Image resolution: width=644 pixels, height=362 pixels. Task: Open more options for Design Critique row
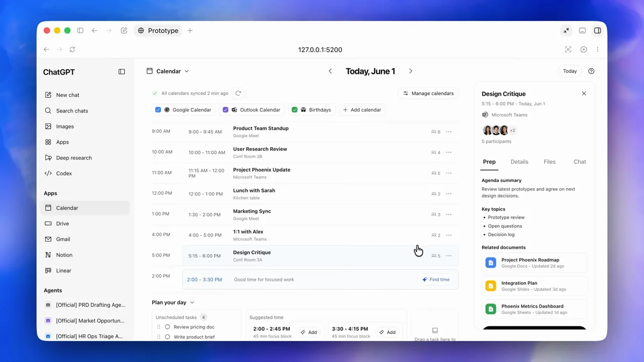(449, 256)
